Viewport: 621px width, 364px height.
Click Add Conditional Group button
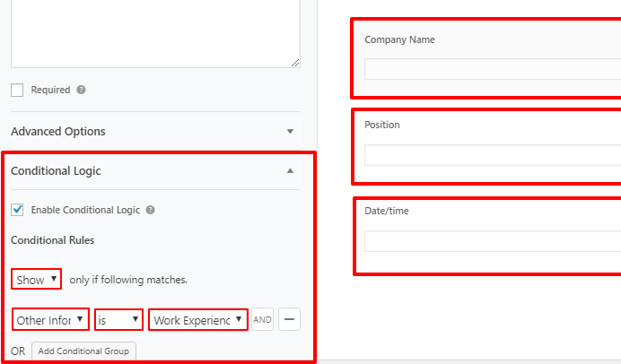pos(83,351)
